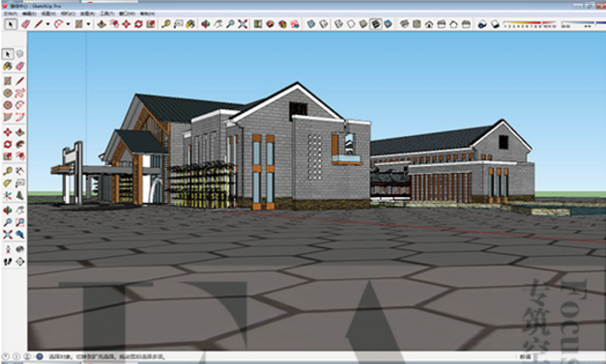The image size is (606, 364).
Task: Open the 文件(F) File menu
Action: (x=11, y=14)
